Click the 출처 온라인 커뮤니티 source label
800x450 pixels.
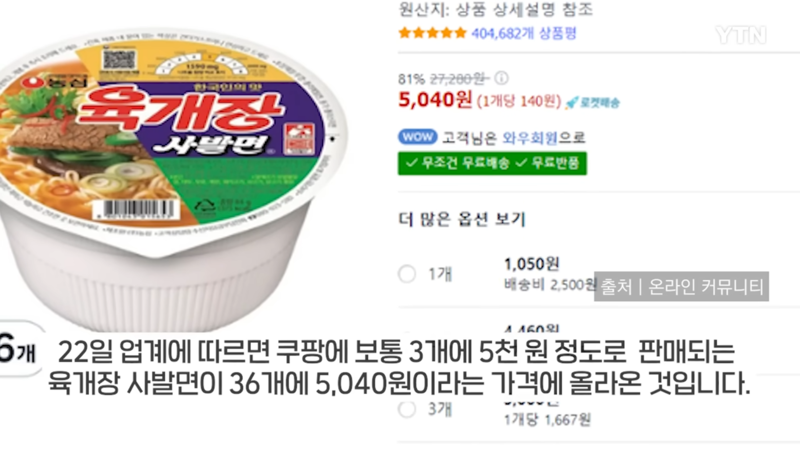(x=681, y=286)
